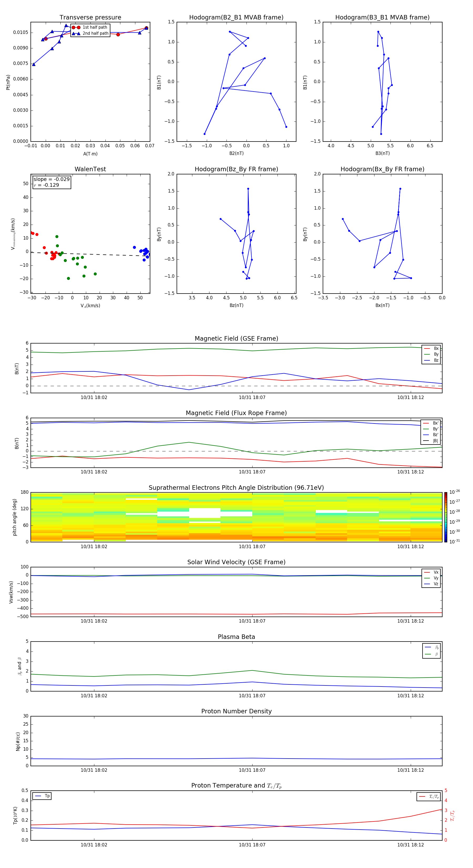Select Bx' in the Flux Rope legend
The image size is (473, 868).
[431, 423]
